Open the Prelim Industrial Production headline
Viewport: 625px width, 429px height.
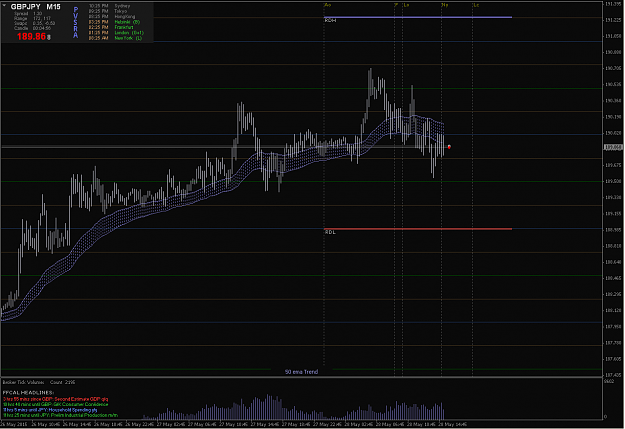click(x=60, y=415)
